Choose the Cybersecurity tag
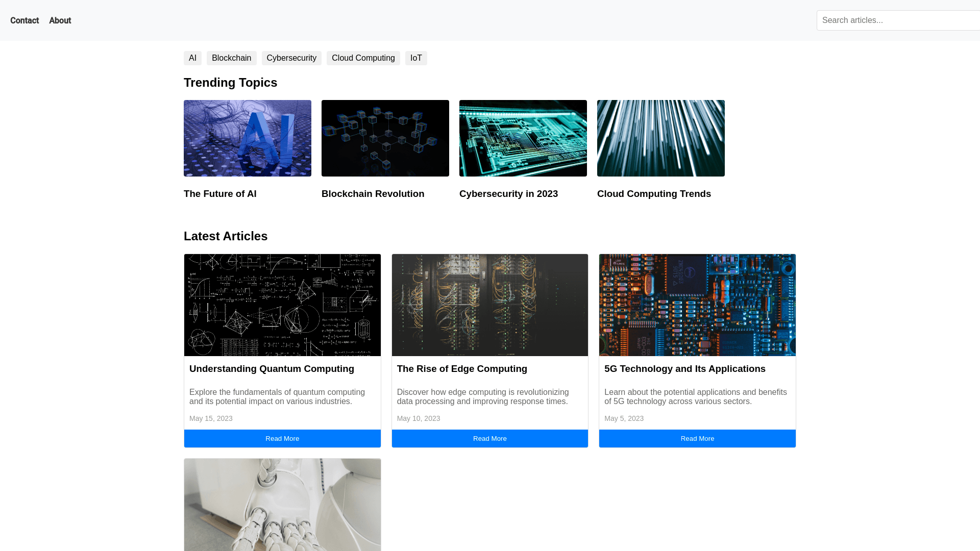This screenshot has width=980, height=551. (291, 58)
